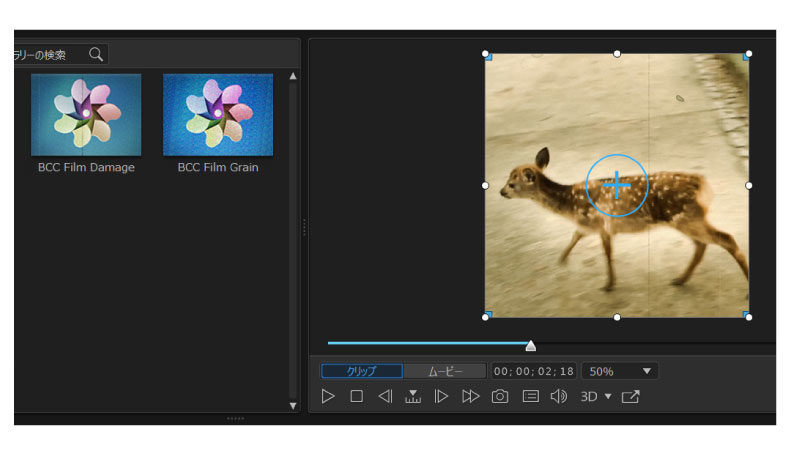This screenshot has width=800, height=452.
Task: Open the preview quality settings icon
Action: (x=531, y=396)
